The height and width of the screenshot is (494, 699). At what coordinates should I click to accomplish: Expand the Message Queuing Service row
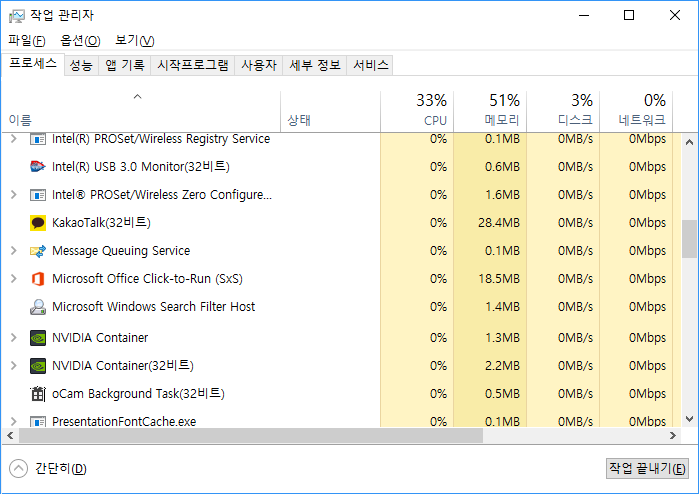[13, 251]
